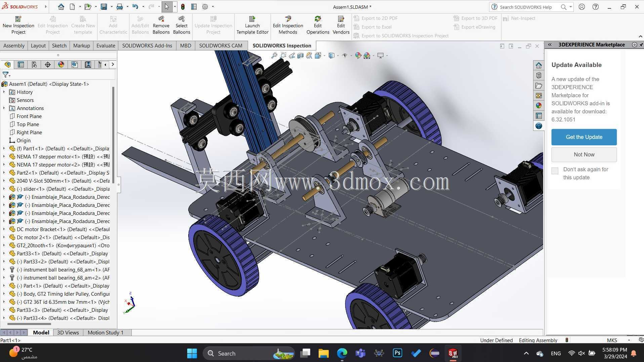The height and width of the screenshot is (362, 644).
Task: Click the Rebuild traffic light icon
Action: [x=183, y=7]
